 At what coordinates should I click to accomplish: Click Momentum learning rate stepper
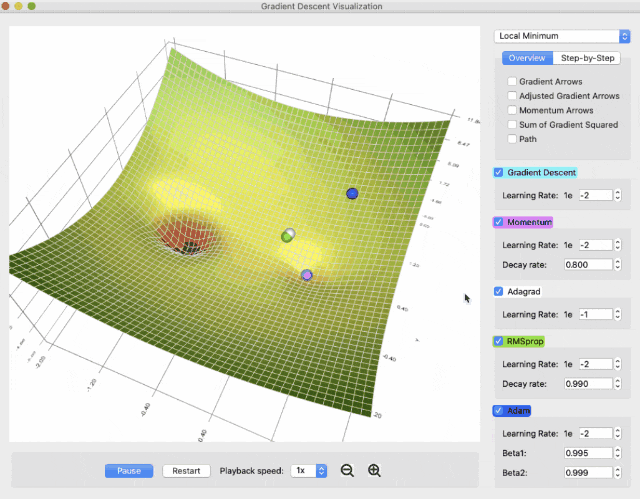click(618, 245)
